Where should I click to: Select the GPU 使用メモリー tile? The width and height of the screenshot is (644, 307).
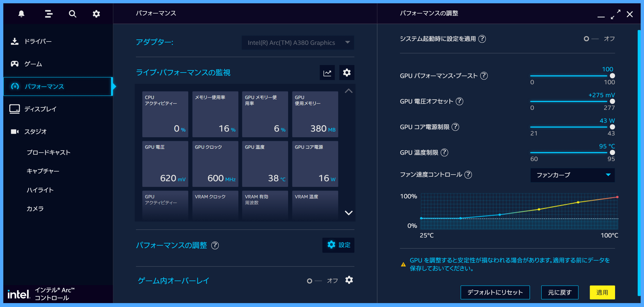(x=315, y=114)
